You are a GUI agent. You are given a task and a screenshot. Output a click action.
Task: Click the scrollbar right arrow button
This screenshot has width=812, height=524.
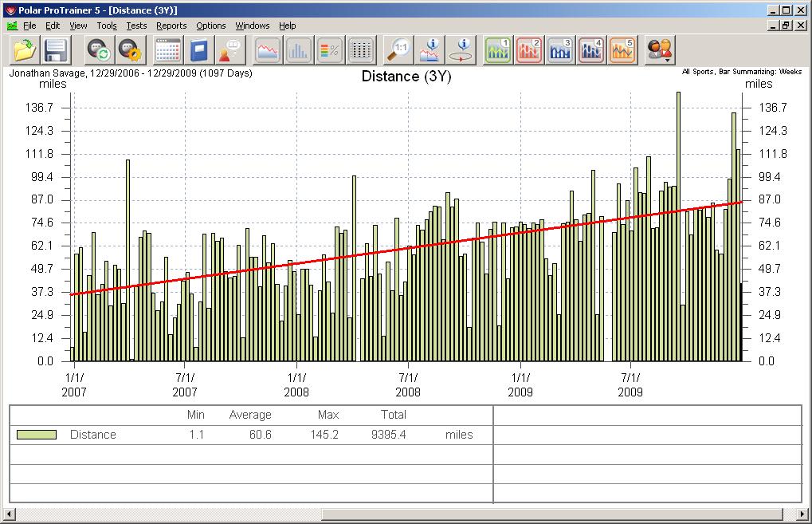802,514
